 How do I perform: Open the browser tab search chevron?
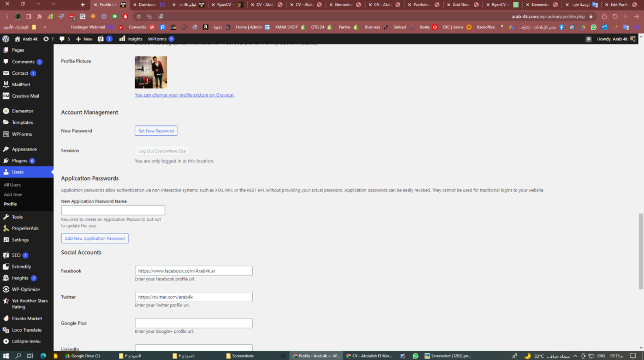53,4
